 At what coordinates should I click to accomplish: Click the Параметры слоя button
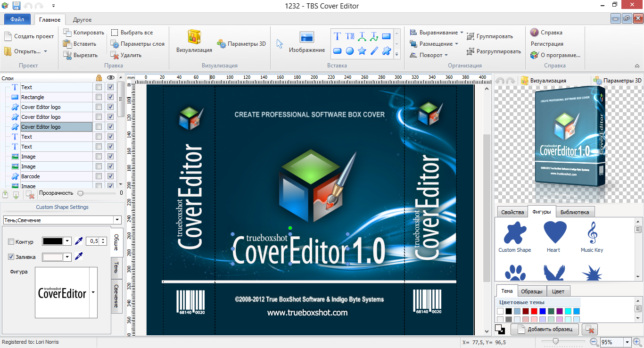(x=138, y=44)
